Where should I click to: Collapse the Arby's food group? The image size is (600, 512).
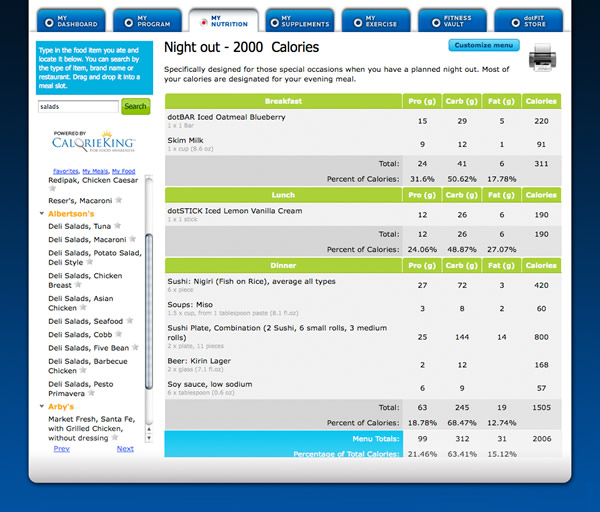[42, 407]
